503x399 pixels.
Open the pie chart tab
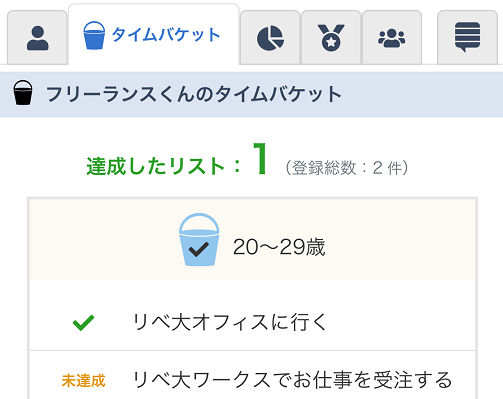[x=270, y=38]
